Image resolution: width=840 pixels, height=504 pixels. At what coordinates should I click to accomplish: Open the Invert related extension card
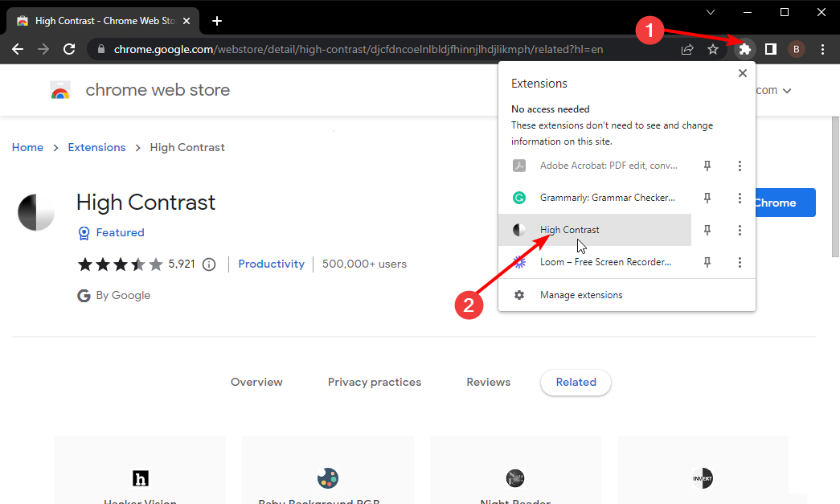(x=703, y=470)
